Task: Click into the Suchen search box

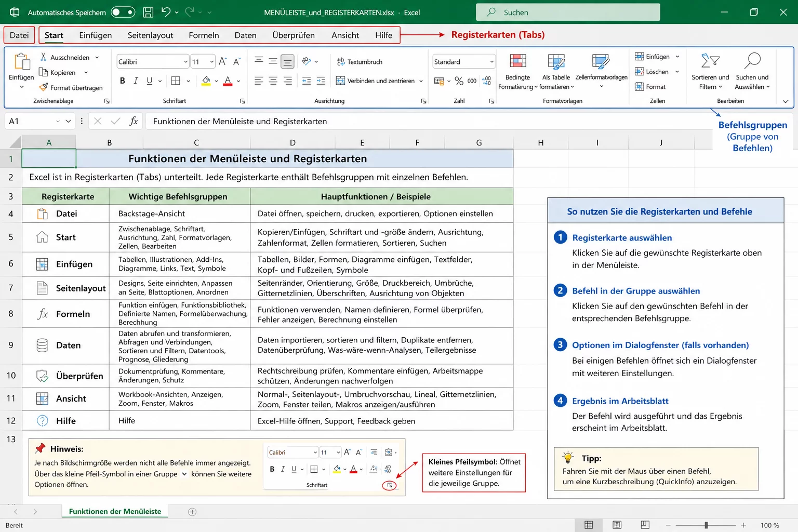Action: (x=568, y=12)
